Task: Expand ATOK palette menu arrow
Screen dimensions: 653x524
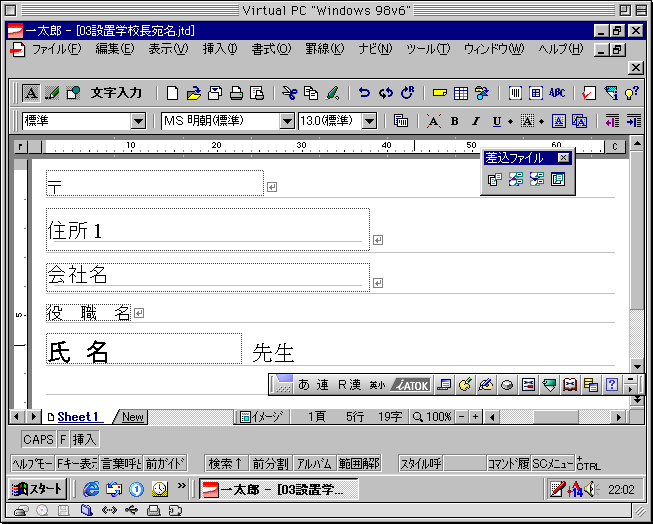Action: pos(631,390)
